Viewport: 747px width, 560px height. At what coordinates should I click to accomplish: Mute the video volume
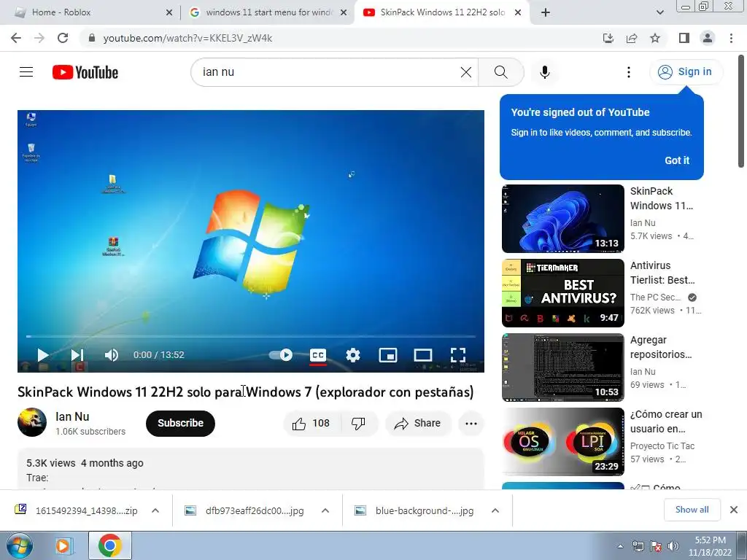tap(111, 355)
